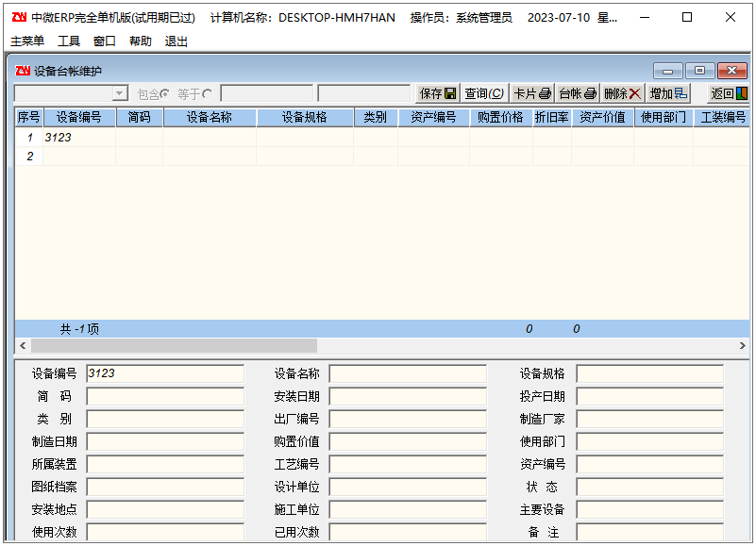Add a new record with 增加
Image resolution: width=756 pixels, height=546 pixels.
click(x=668, y=93)
